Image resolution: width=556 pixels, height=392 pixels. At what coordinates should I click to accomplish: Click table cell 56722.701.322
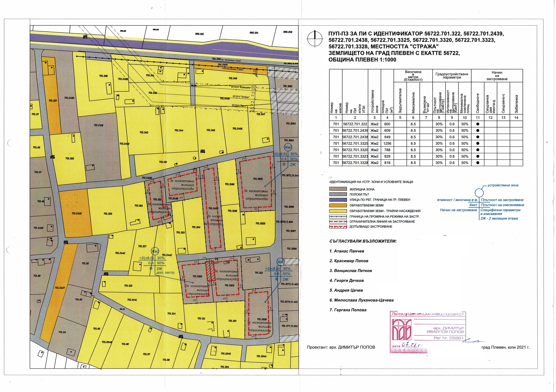click(355, 124)
